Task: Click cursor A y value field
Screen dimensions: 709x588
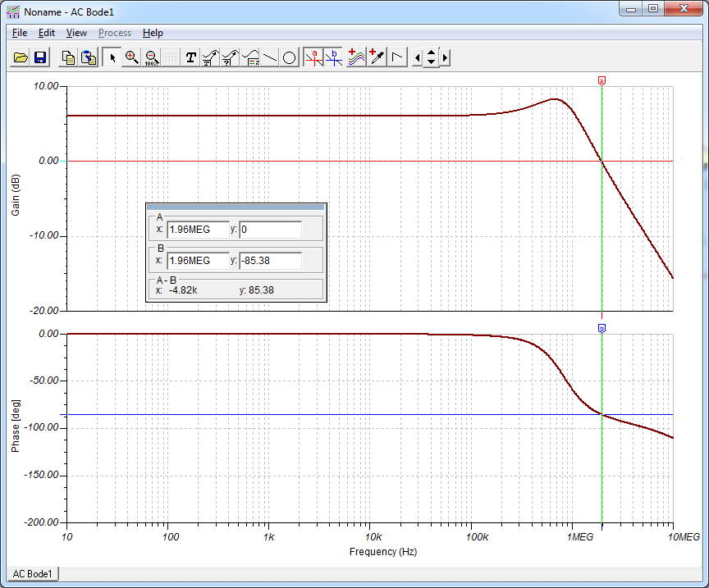Action: (271, 230)
